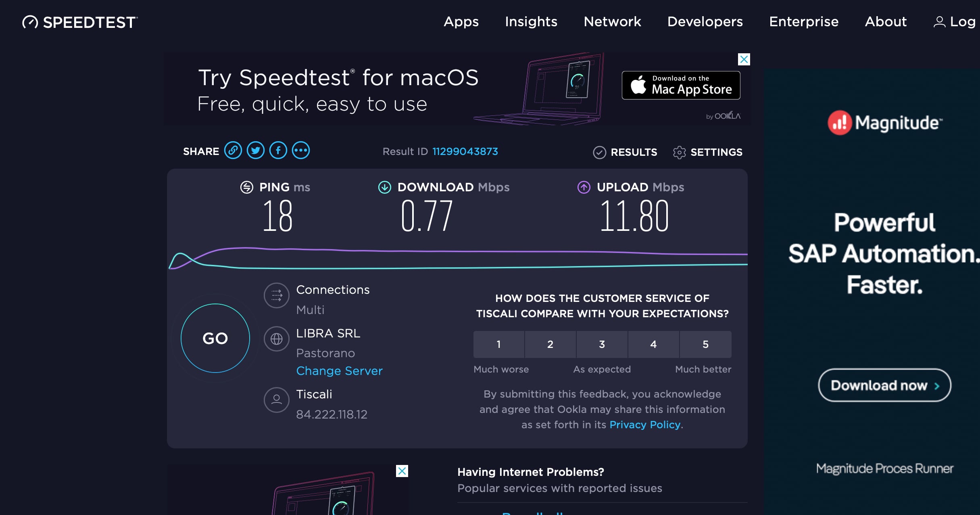Close the Speedtest for macOS banner ad
The image size is (980, 515).
coord(744,59)
